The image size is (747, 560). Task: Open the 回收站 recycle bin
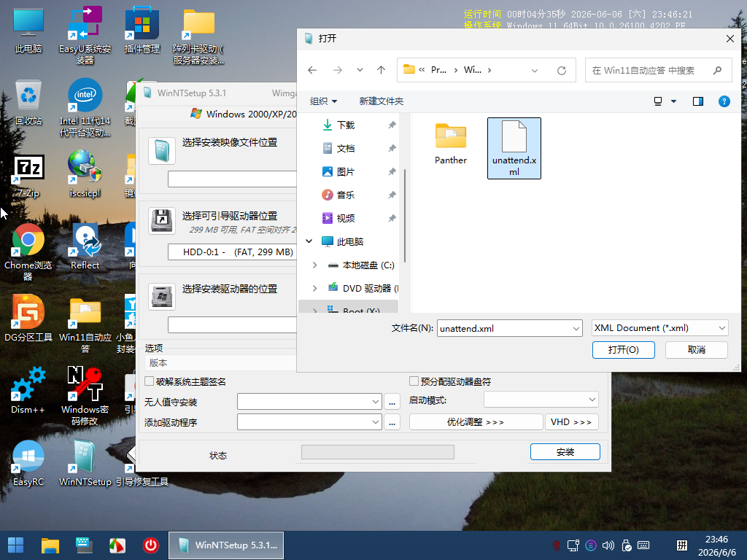[x=28, y=102]
